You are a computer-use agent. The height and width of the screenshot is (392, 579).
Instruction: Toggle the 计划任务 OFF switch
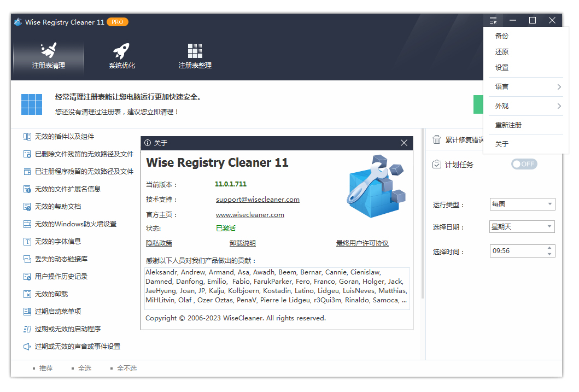[x=524, y=164]
